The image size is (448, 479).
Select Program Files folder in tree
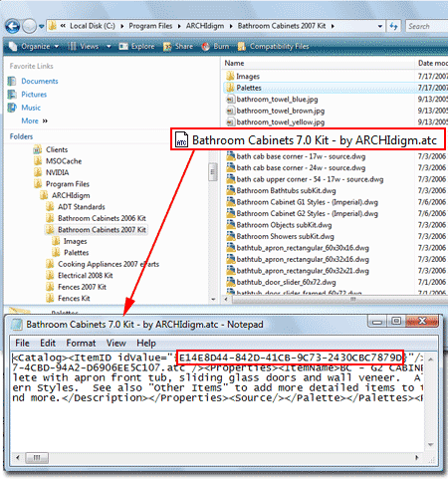coord(68,184)
